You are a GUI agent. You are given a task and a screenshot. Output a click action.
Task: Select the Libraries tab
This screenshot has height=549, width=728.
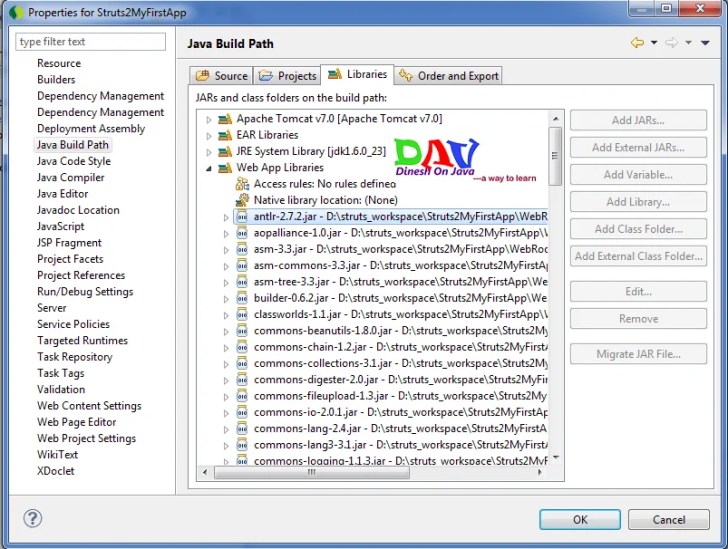(357, 74)
